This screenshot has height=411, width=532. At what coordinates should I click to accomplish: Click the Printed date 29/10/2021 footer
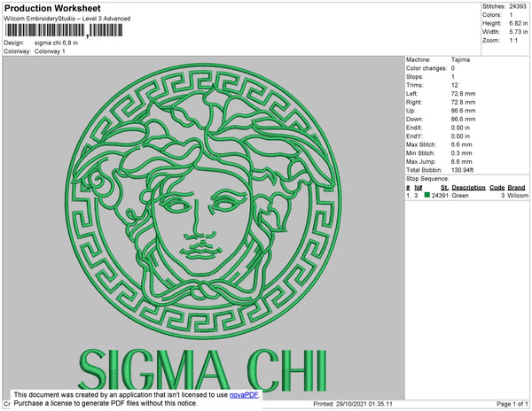353,404
